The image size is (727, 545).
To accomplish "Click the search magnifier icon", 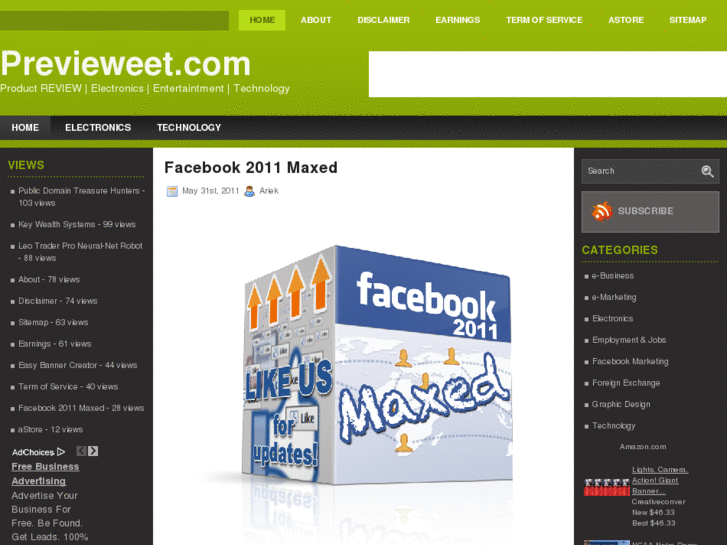I will [x=707, y=171].
